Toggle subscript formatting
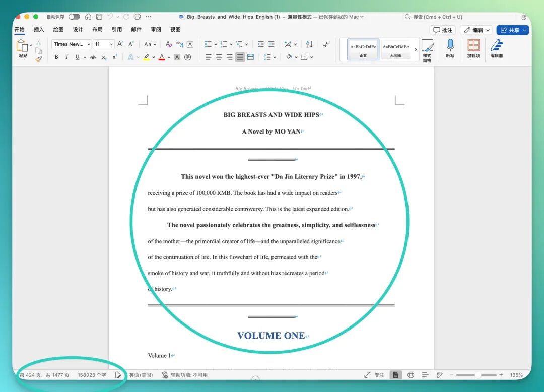Screen dimensions: 544x392 [104, 57]
